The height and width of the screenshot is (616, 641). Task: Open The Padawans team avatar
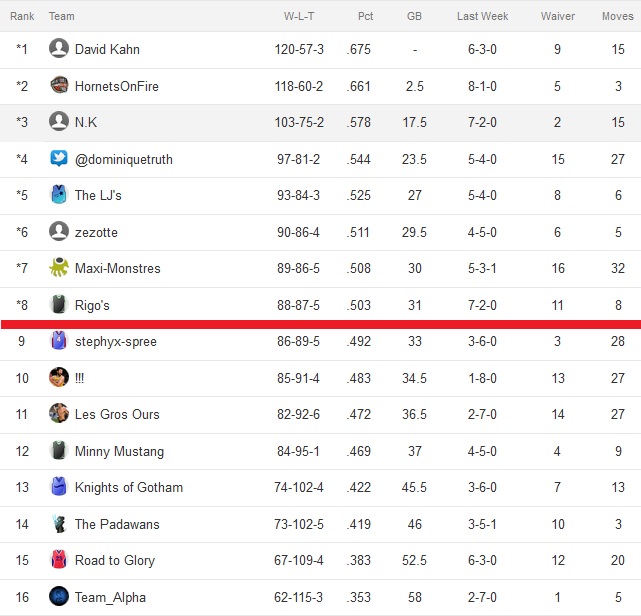coord(59,523)
